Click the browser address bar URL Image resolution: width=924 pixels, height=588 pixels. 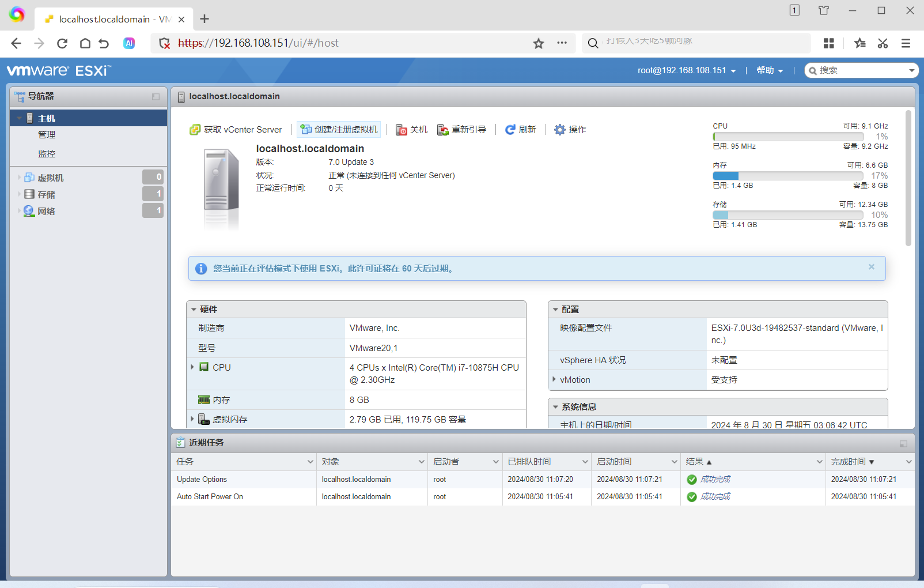click(259, 43)
